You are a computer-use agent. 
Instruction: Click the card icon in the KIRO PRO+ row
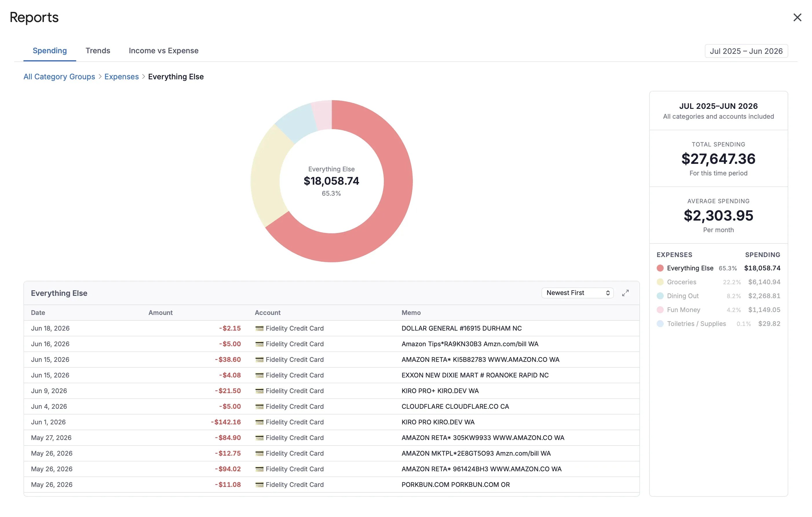(259, 390)
